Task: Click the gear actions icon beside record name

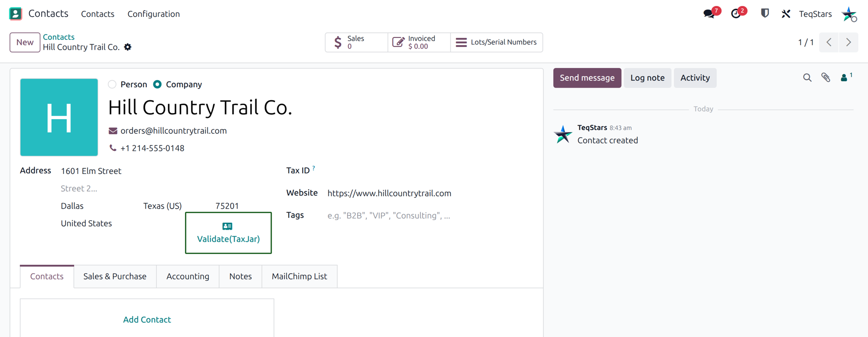Action: point(128,47)
